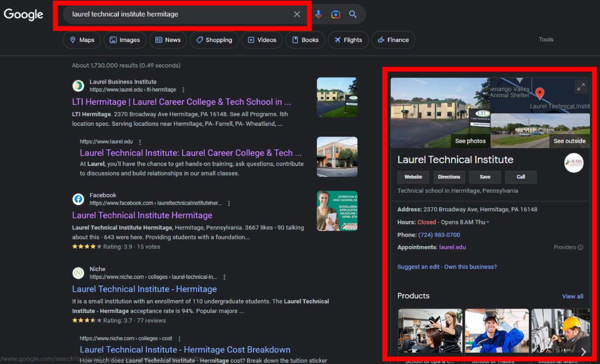Open more options beside https://www.laurel.edu sub-result
600x364 pixels.
pos(140,142)
